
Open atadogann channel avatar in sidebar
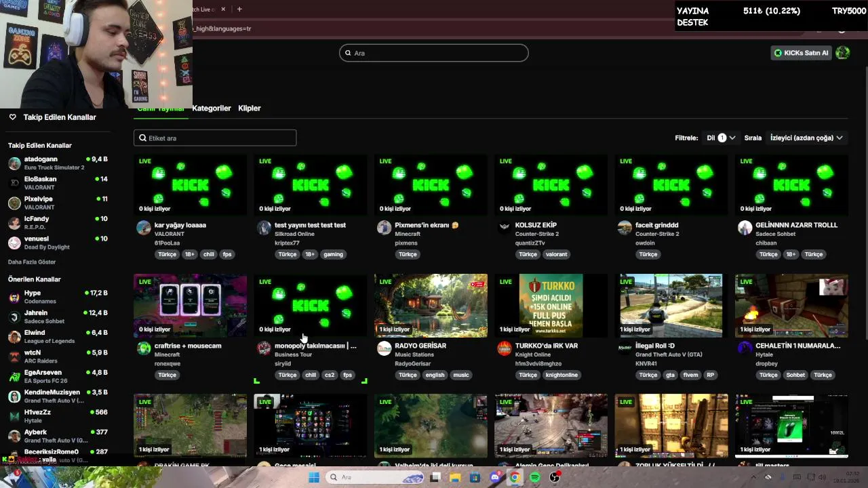tap(14, 163)
